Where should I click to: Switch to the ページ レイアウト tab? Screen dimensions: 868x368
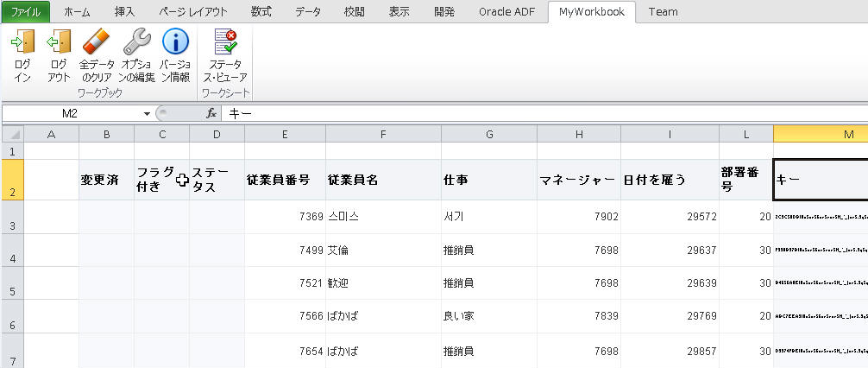[192, 11]
